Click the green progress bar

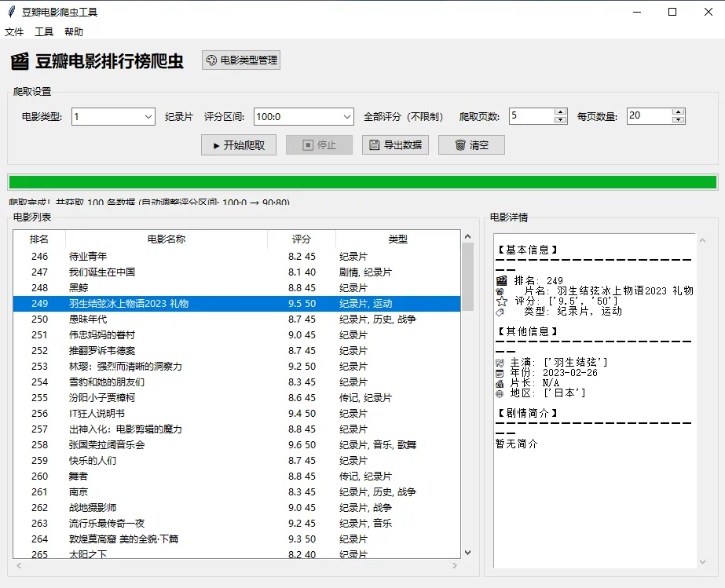tap(363, 182)
